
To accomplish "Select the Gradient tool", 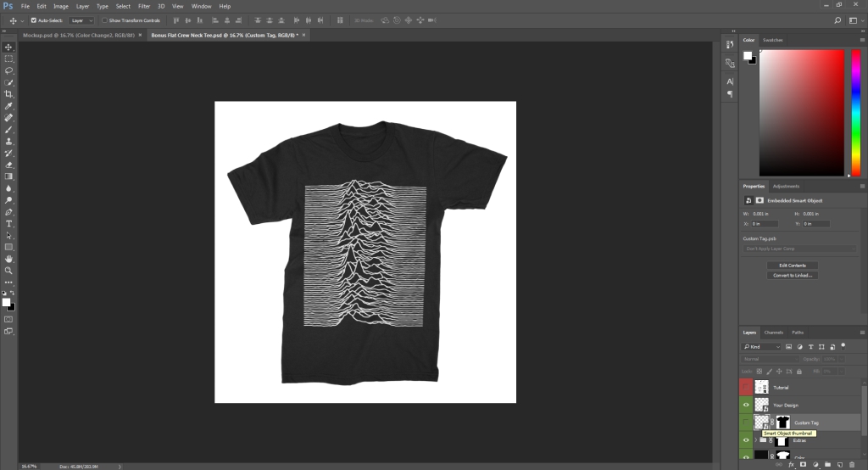I will tap(8, 176).
